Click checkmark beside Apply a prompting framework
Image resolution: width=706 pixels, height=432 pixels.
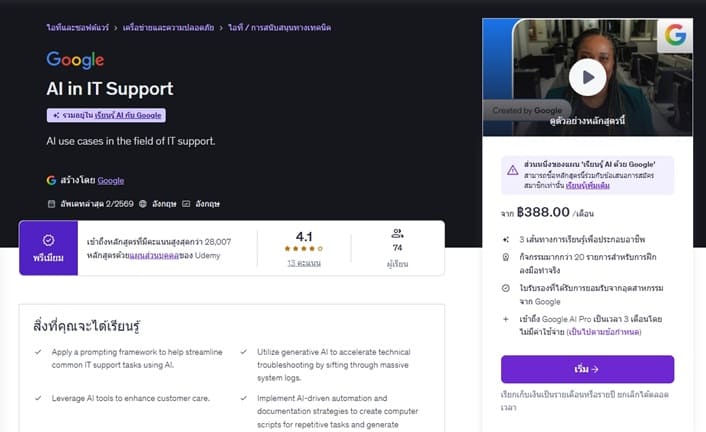pyautogui.click(x=38, y=352)
